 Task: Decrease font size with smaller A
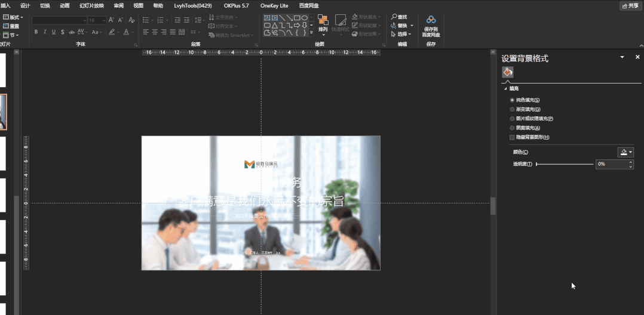(120, 20)
